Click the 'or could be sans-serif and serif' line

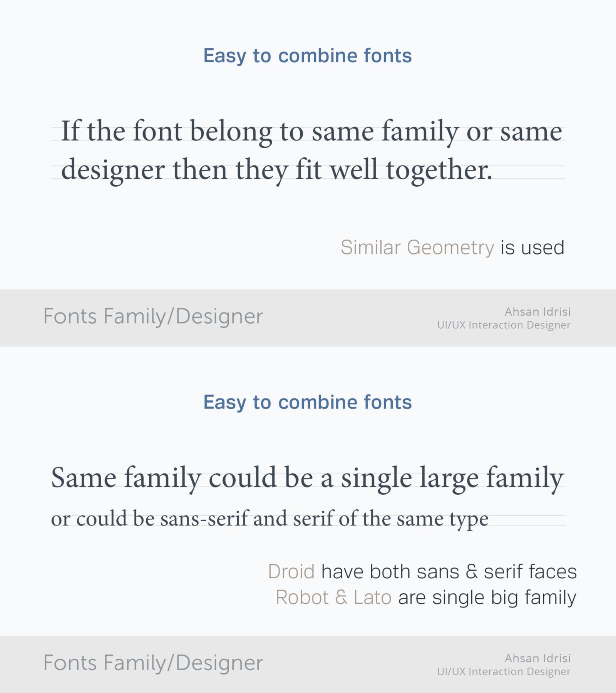[x=269, y=519]
